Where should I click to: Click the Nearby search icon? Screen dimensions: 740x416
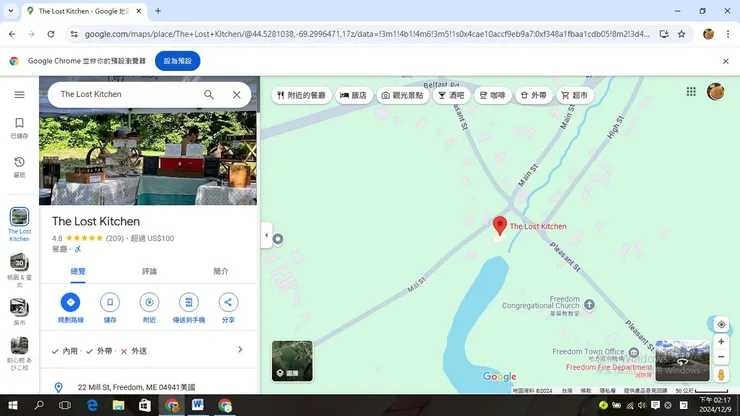pyautogui.click(x=149, y=302)
